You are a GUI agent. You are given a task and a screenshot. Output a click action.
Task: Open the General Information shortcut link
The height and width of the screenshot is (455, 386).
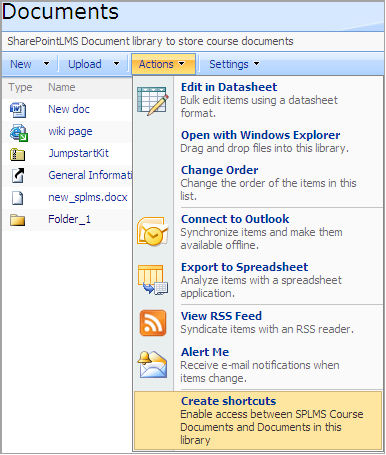[x=90, y=175]
